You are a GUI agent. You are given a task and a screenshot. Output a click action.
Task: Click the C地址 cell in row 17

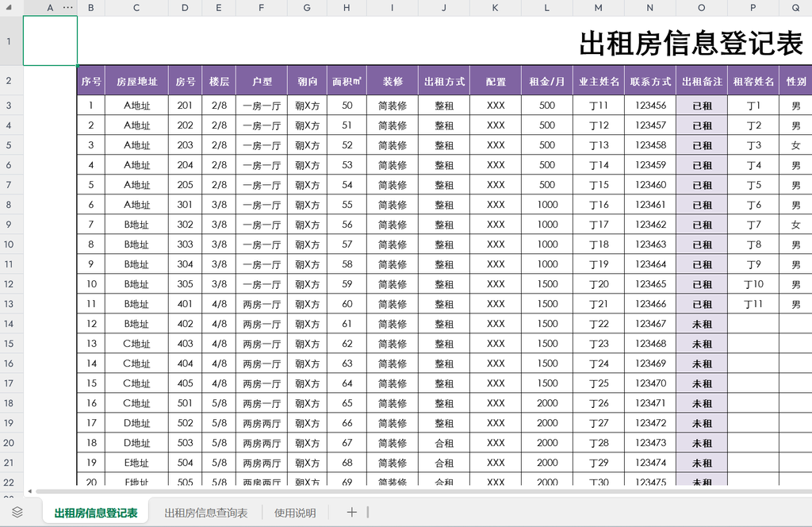pos(136,383)
